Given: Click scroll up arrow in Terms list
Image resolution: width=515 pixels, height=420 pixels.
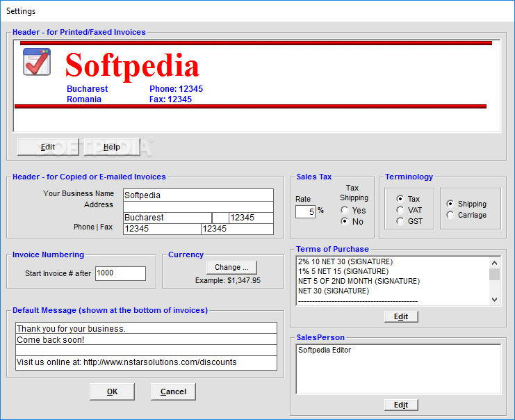Looking at the screenshot, I should (494, 263).
